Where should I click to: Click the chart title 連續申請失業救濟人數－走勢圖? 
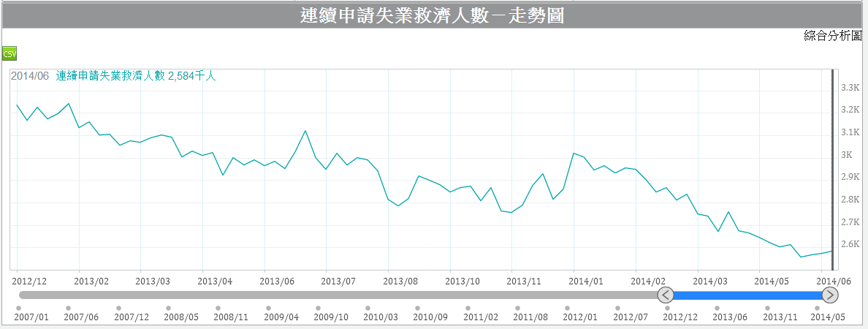(432, 15)
